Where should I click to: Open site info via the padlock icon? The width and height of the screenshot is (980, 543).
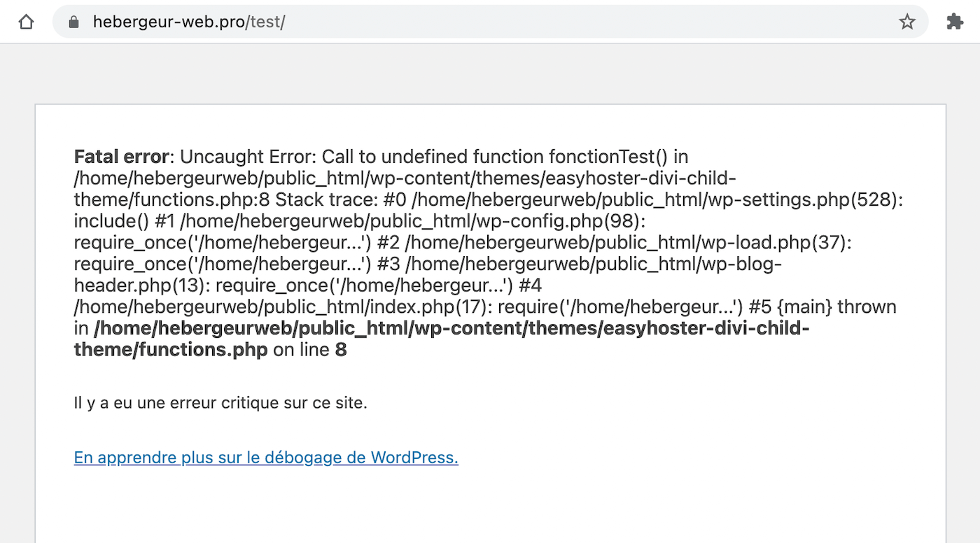coord(73,22)
